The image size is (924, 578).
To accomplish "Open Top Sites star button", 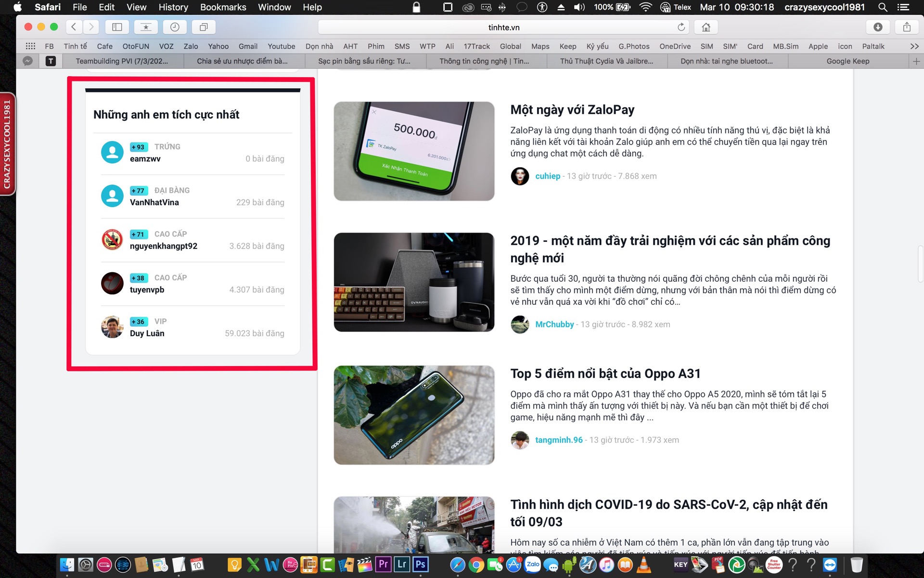I will (146, 27).
